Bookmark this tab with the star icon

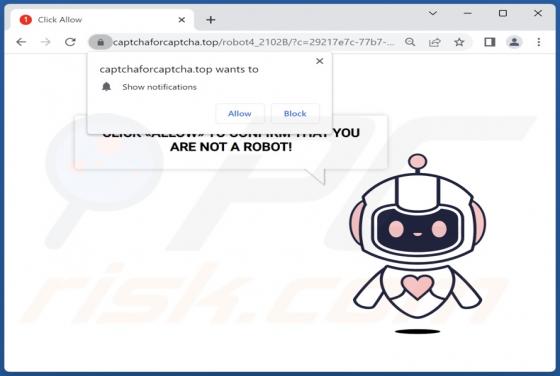pos(459,42)
